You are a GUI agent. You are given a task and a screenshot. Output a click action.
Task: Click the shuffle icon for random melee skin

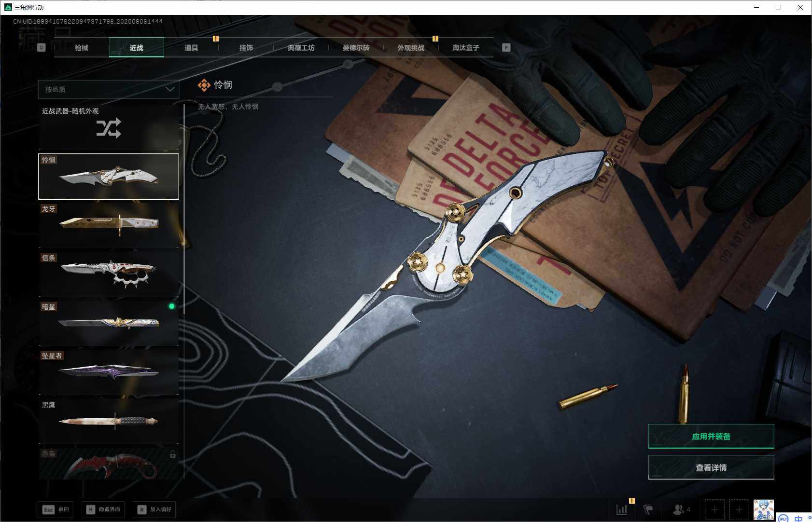coord(109,128)
